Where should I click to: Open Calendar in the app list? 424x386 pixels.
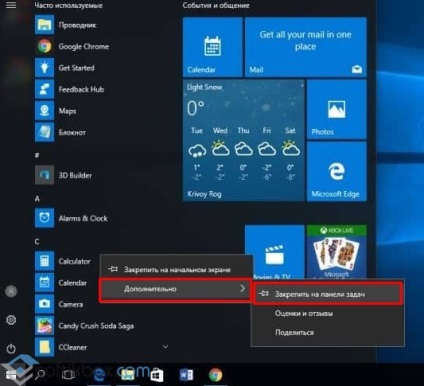tap(62, 283)
